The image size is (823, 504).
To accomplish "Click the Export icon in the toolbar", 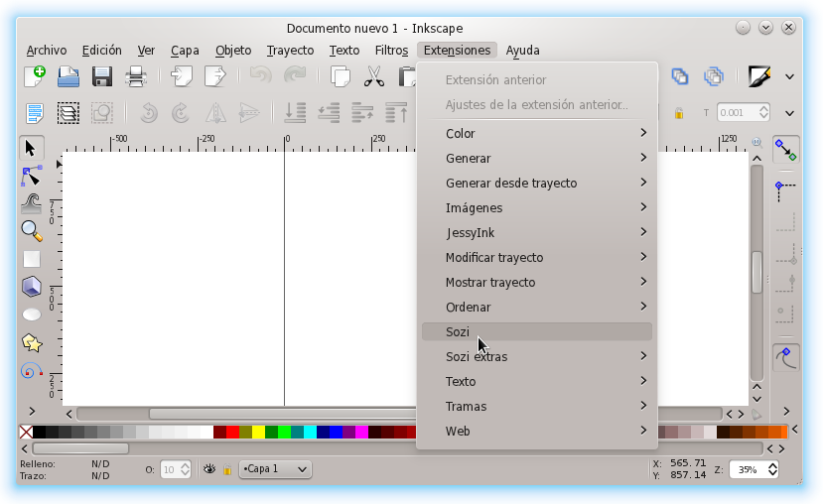I will click(x=215, y=76).
